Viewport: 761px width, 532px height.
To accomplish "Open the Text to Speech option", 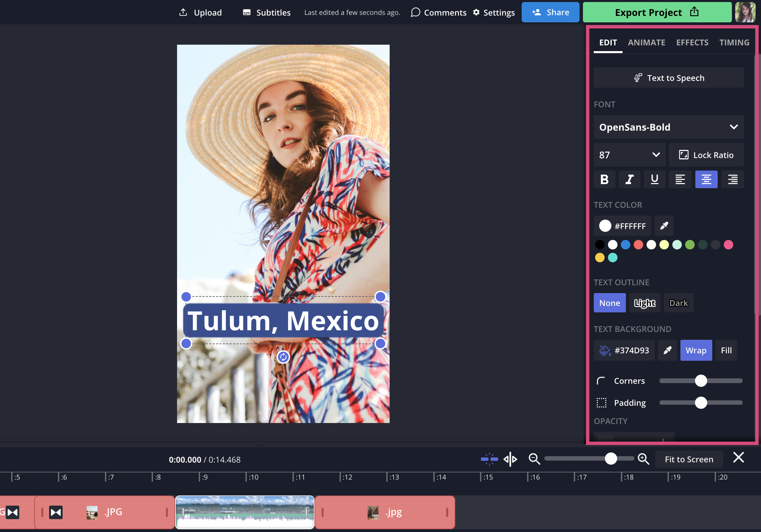I will (x=669, y=78).
